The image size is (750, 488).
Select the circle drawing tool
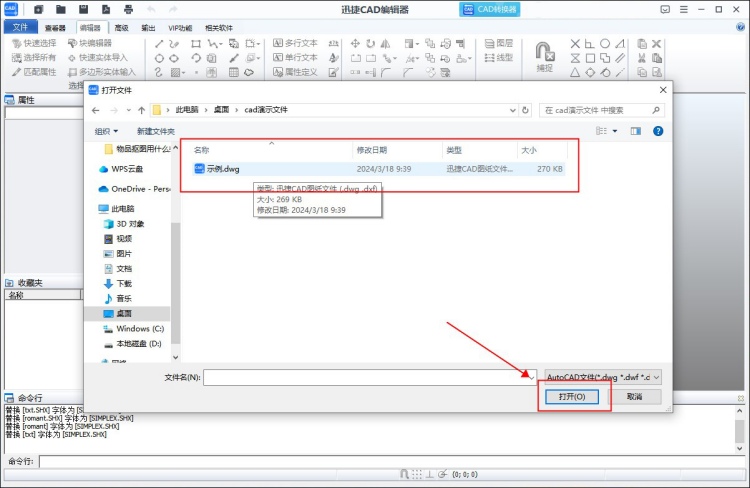tap(159, 58)
